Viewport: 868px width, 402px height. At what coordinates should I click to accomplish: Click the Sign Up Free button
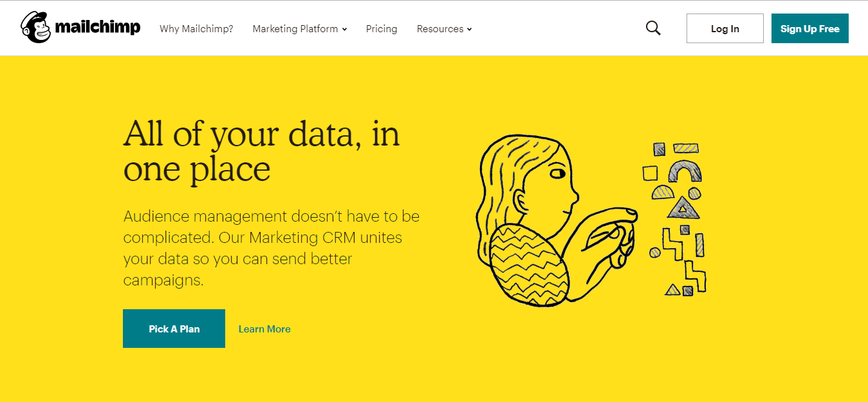tap(809, 28)
